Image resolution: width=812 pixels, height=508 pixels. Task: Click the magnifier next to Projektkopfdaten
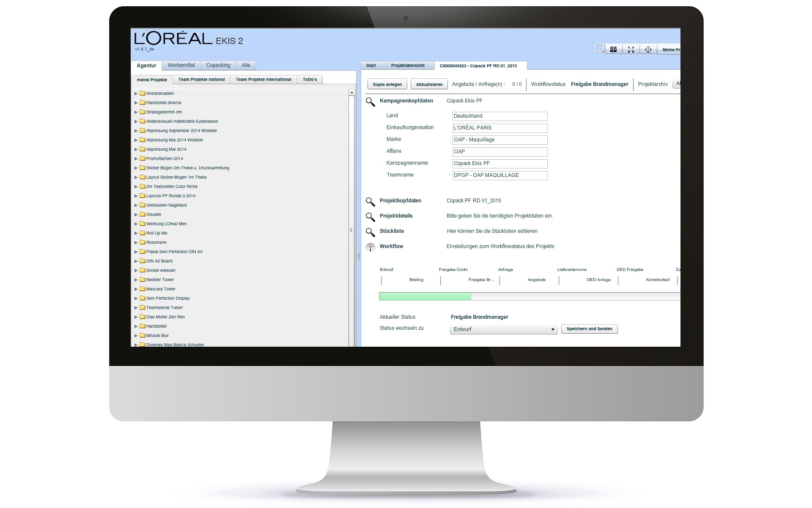point(370,202)
